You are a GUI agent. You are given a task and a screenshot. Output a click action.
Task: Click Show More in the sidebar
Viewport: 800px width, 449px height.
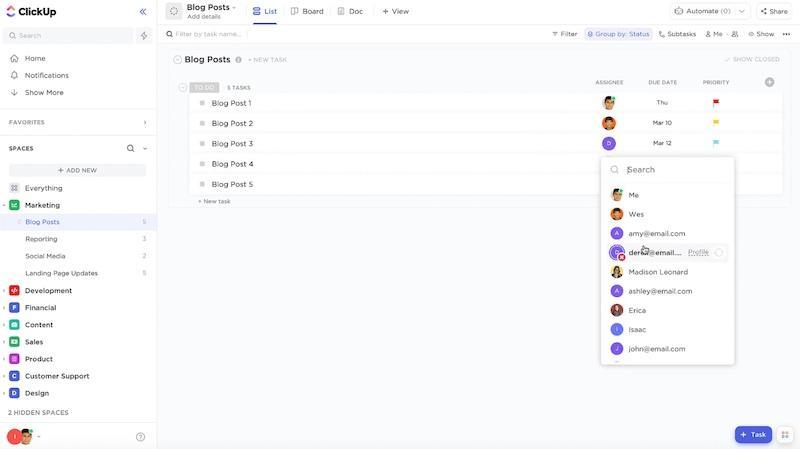point(44,92)
